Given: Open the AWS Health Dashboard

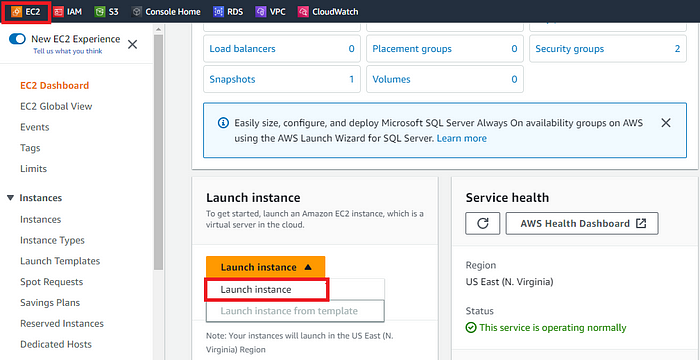Looking at the screenshot, I should coord(582,223).
